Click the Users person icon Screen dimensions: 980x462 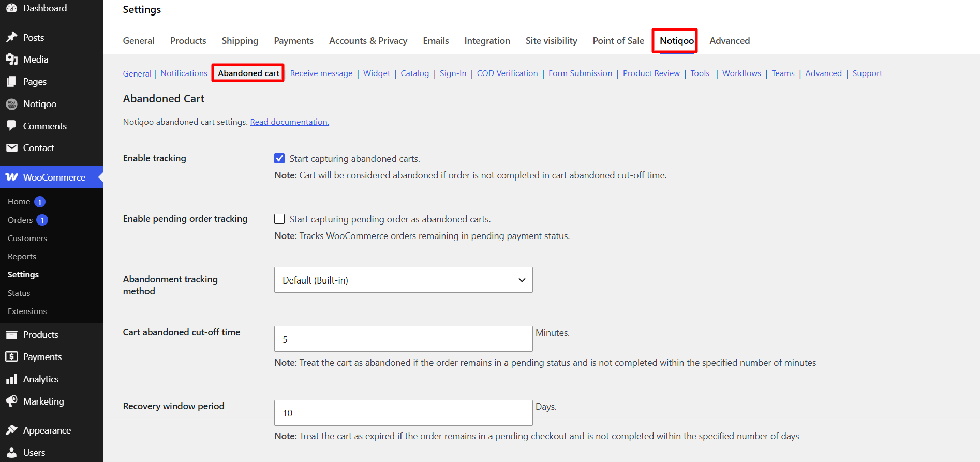tap(11, 453)
